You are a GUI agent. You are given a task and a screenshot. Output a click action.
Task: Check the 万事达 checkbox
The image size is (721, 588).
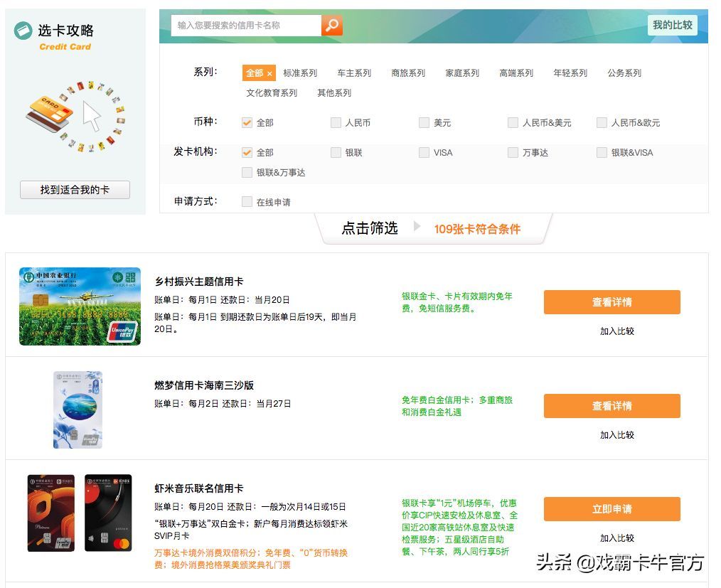[513, 152]
